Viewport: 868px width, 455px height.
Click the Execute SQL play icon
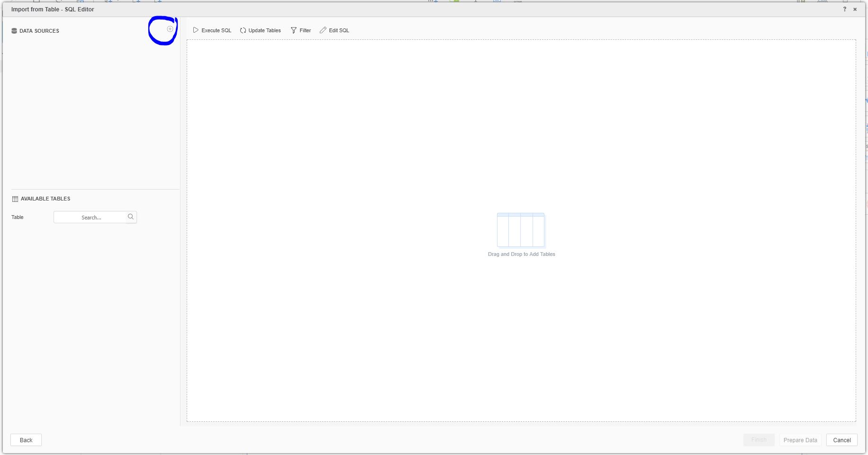click(196, 30)
